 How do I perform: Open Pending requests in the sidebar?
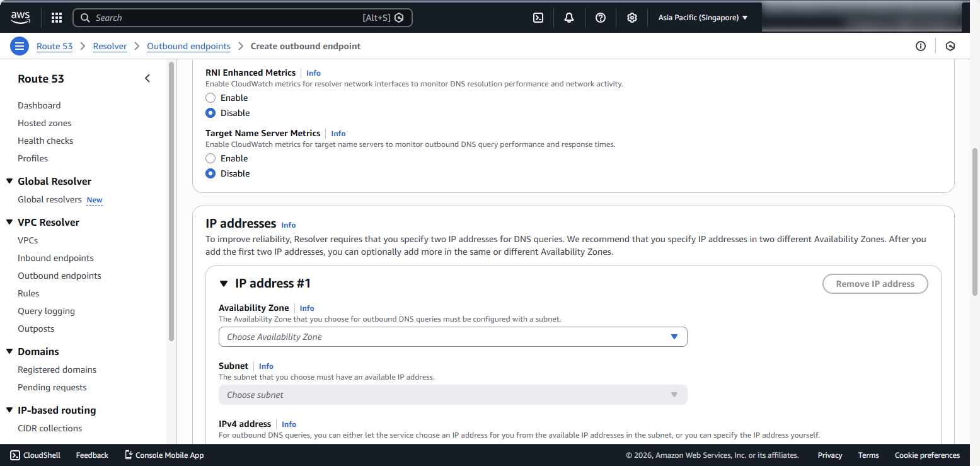coord(52,387)
